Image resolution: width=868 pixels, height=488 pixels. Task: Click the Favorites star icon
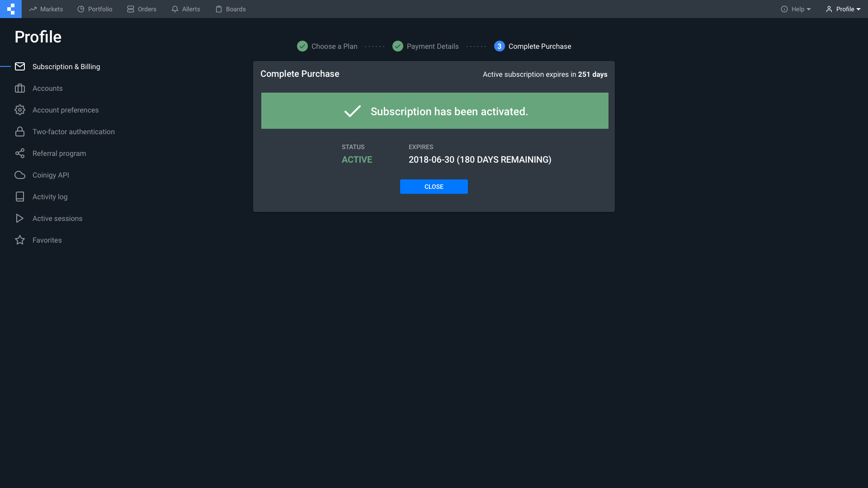click(x=20, y=240)
